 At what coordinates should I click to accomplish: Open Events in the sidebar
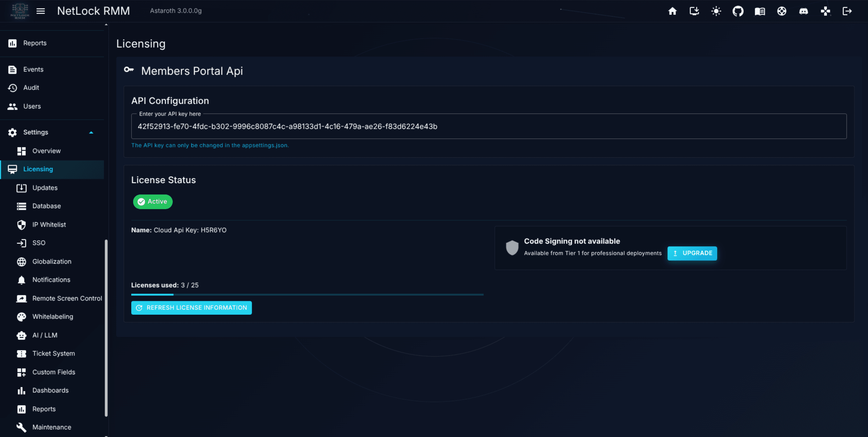[52, 69]
